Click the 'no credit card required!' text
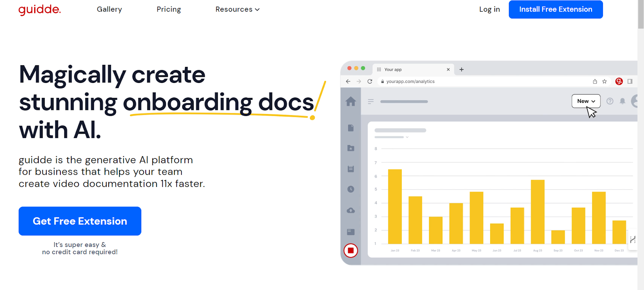 [x=80, y=252]
